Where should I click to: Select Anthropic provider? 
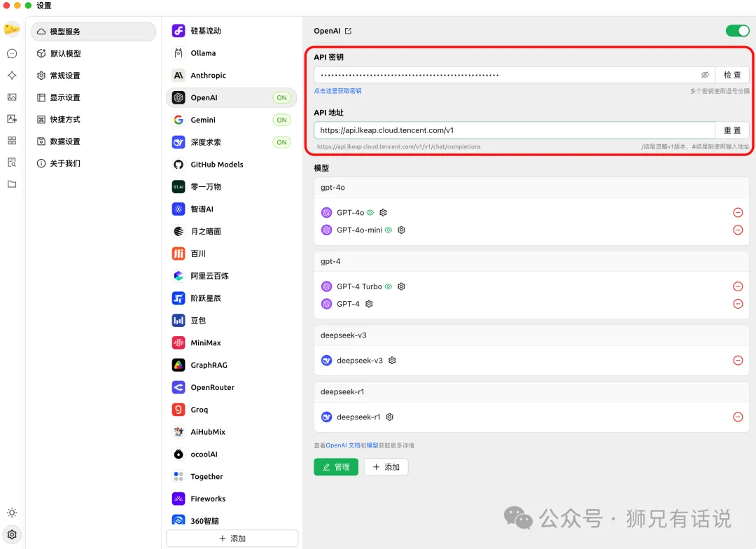pos(232,75)
